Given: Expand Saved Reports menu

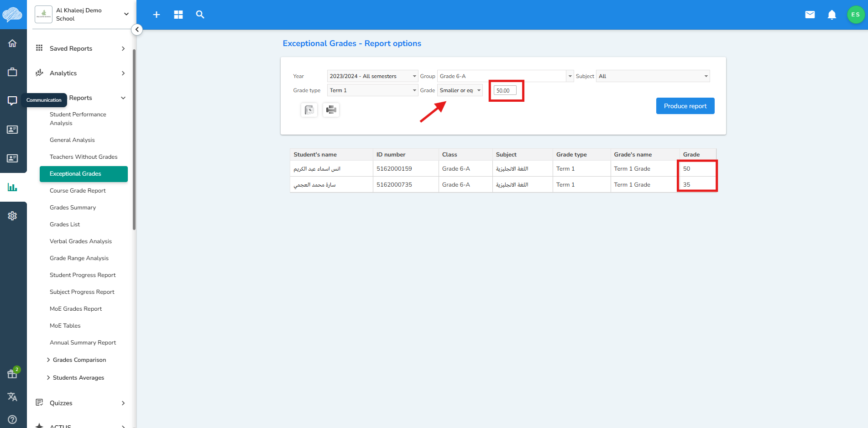Looking at the screenshot, I should (x=81, y=48).
